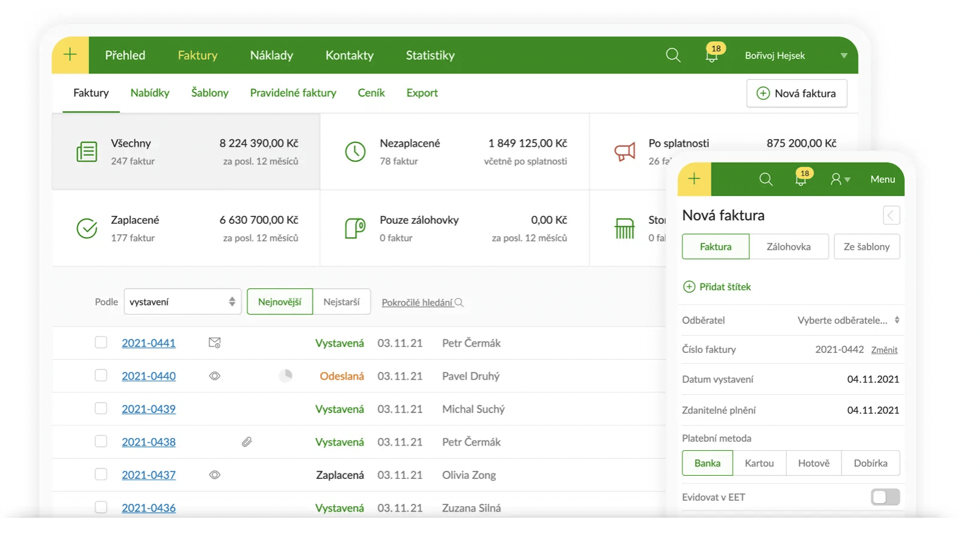
Task: Select checkbox for invoice 2021-0436
Action: click(x=101, y=507)
